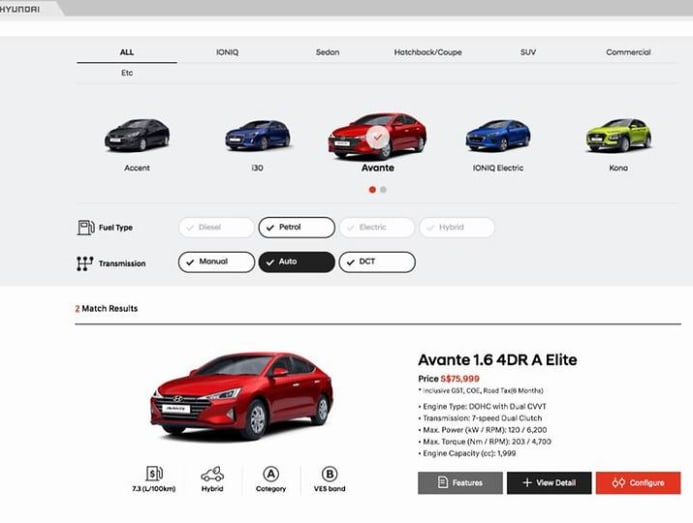This screenshot has width=693, height=523.
Task: Click the VES band B icon
Action: click(330, 474)
